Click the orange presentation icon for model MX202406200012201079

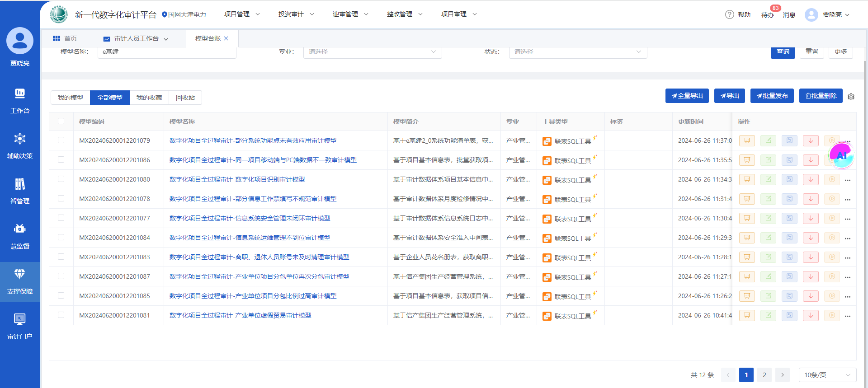point(747,140)
